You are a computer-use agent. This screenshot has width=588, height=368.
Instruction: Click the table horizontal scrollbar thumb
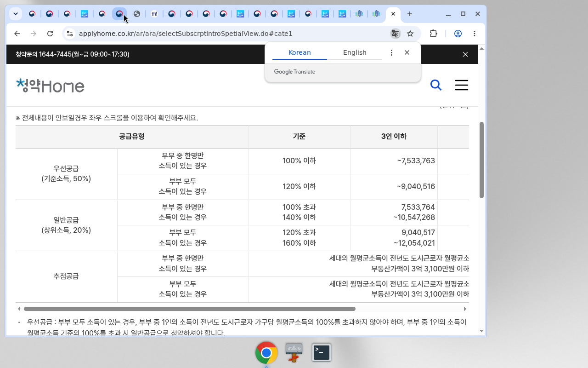tap(190, 309)
